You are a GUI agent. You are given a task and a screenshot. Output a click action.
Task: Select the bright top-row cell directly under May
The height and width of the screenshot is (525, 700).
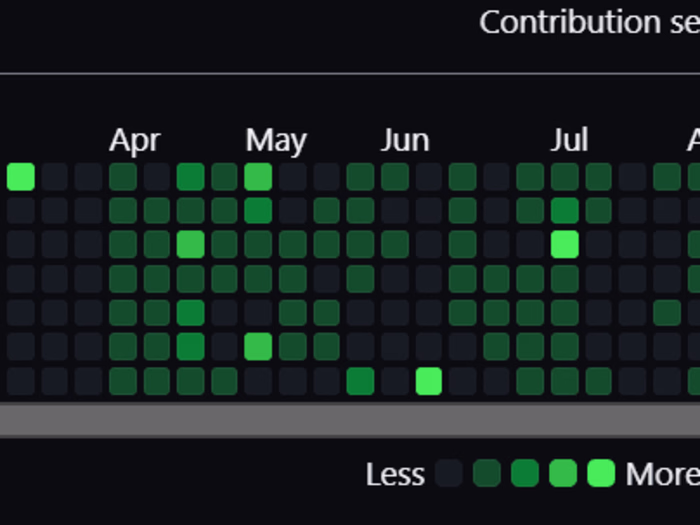pyautogui.click(x=258, y=177)
